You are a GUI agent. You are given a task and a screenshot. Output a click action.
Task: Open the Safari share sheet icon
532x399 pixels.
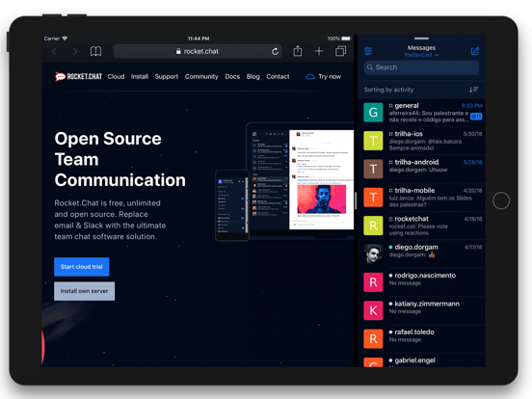coord(298,51)
